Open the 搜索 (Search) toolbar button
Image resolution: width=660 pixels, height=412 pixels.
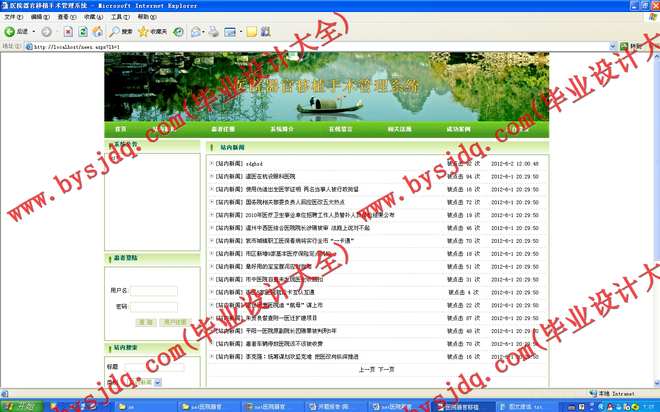pos(120,32)
